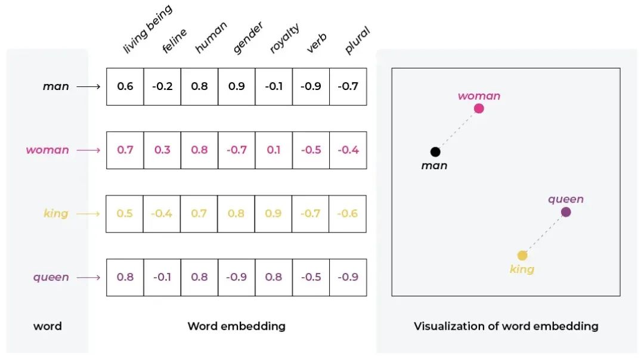
Task: Click the pink woman dot in visualization
Action: pos(479,108)
